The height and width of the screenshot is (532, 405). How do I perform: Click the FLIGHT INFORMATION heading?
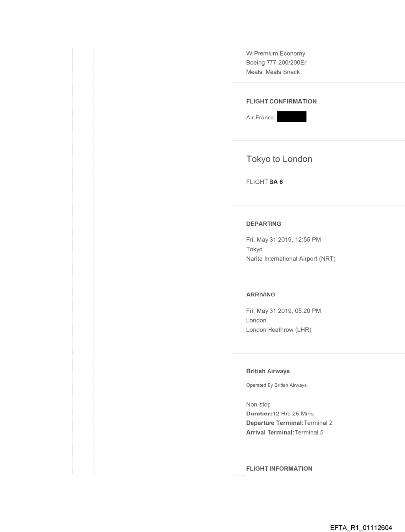279,468
